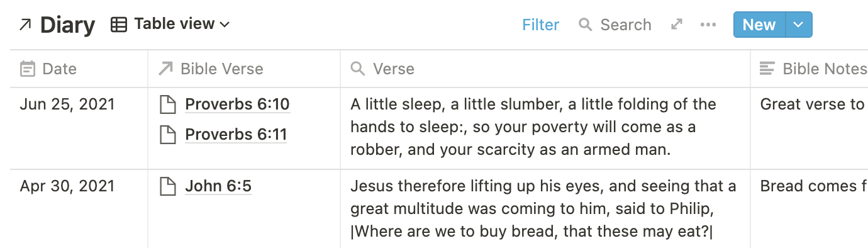Click the Jun 25, 2021 date cell
This screenshot has height=248, width=868.
coord(79,128)
